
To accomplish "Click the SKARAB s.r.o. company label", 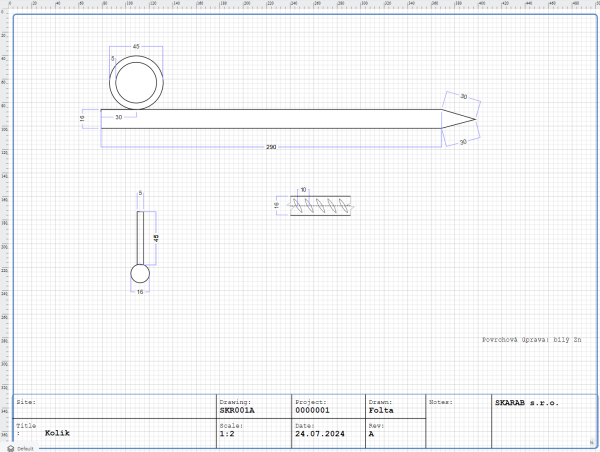I will pos(526,402).
